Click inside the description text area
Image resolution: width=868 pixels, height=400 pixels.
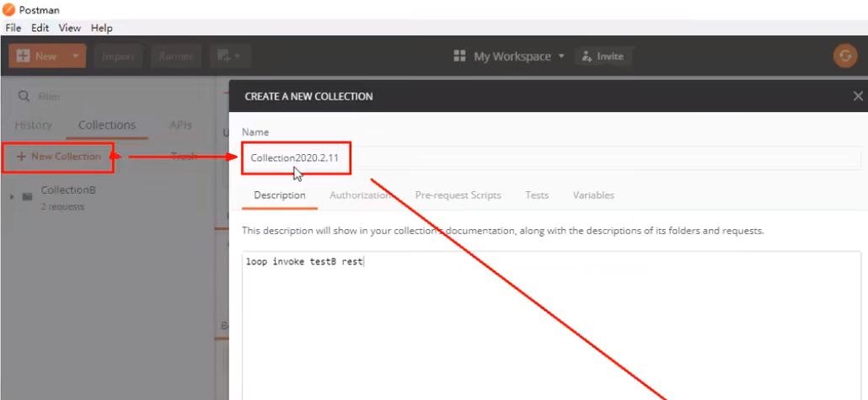(x=548, y=328)
